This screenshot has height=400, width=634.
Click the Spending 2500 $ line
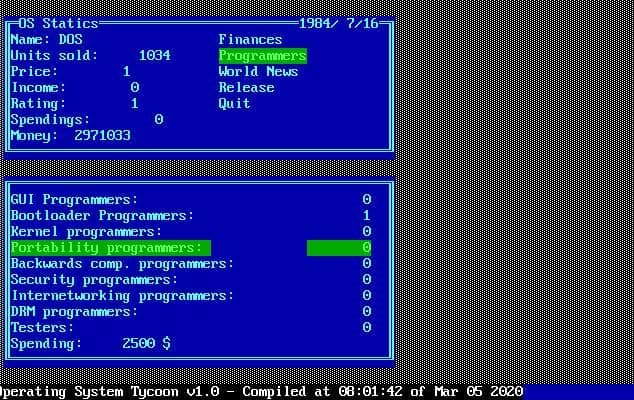point(91,344)
